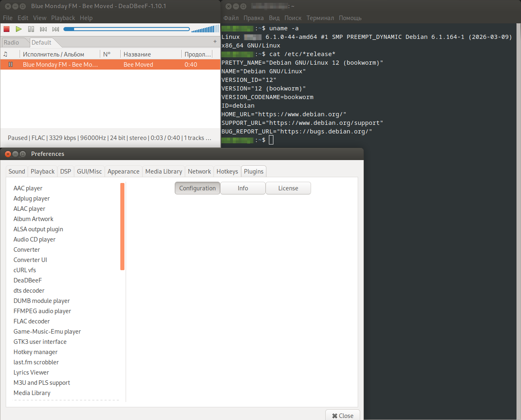Open the DSP preferences tab

tap(65, 172)
